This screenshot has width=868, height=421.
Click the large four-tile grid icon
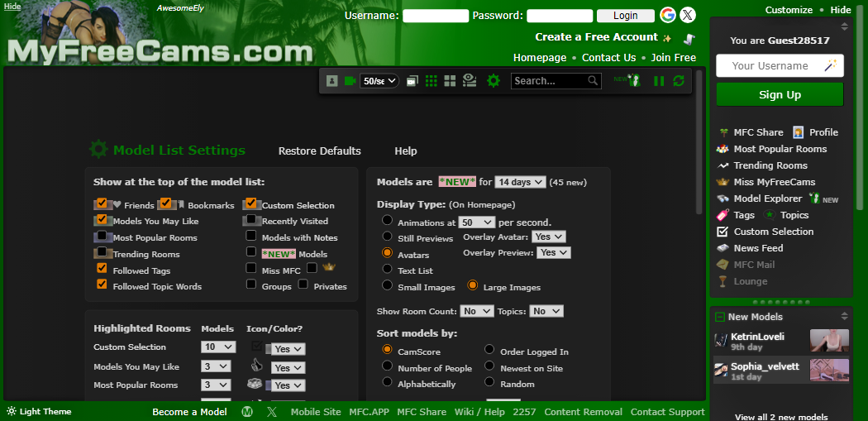click(451, 81)
